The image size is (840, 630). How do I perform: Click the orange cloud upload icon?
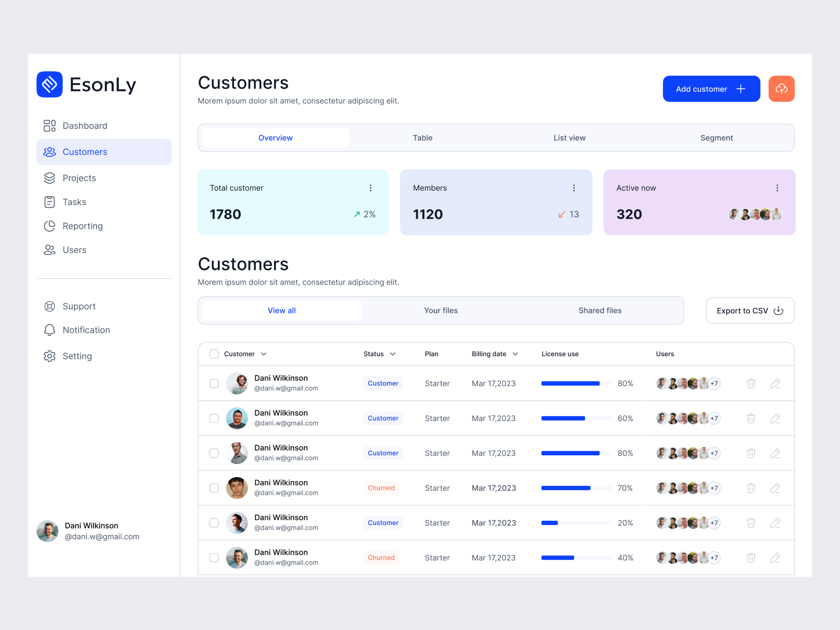click(781, 89)
